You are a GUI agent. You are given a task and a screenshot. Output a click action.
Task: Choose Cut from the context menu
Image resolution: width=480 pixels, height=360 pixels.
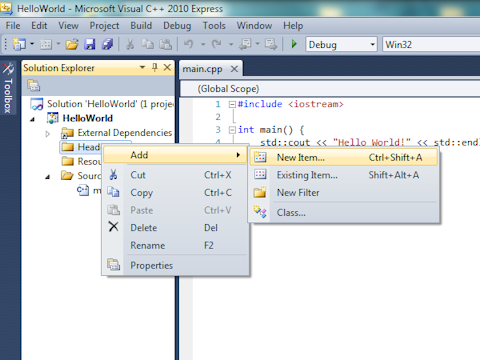175,175
